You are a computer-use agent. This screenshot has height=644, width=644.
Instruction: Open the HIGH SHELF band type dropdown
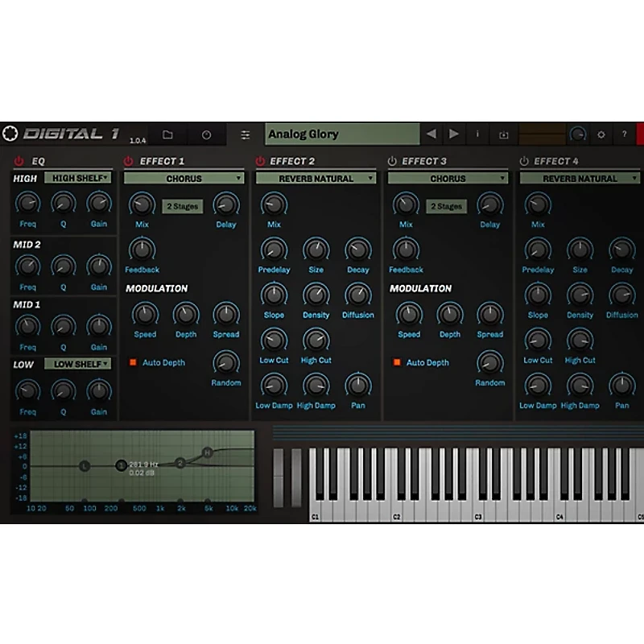pos(78,178)
